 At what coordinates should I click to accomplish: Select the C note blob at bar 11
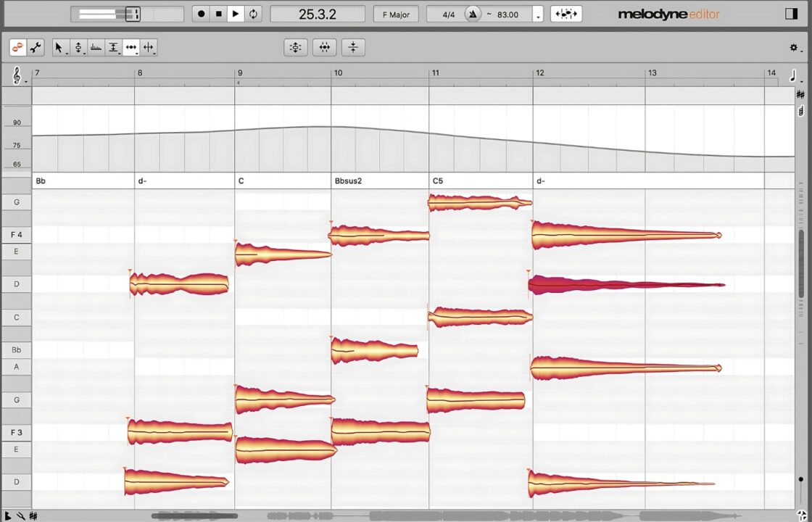pyautogui.click(x=480, y=317)
